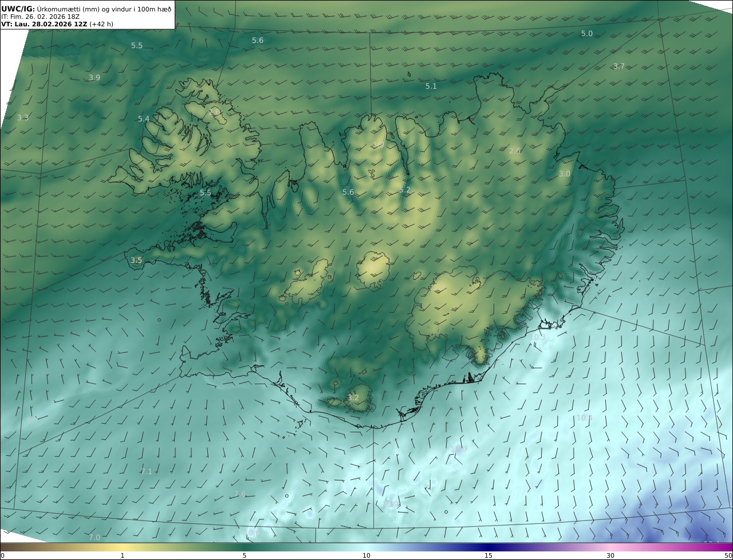The width and height of the screenshot is (733, 560).
Task: Click the colorbar tick label '30'
Action: (x=610, y=555)
